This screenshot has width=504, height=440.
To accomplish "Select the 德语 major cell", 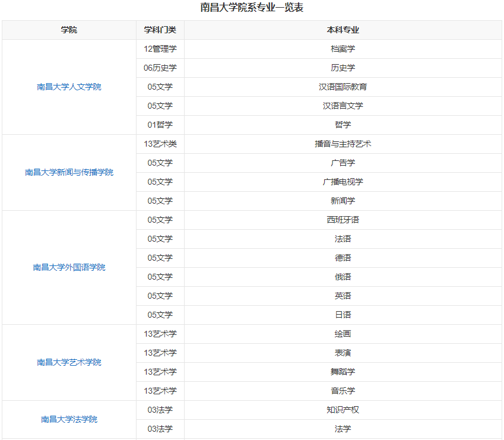I will click(x=343, y=258).
